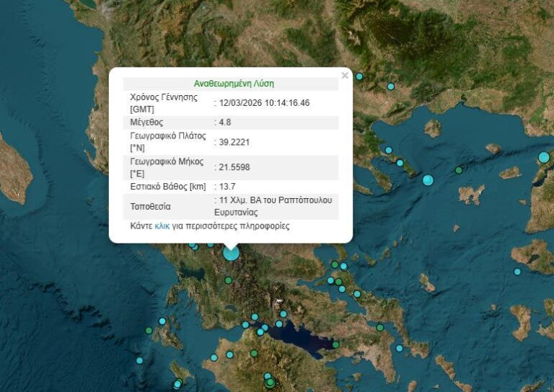Viewport: 554px width, 392px height.
Task: Open the "κλικ" link for more information
Action: click(x=162, y=226)
